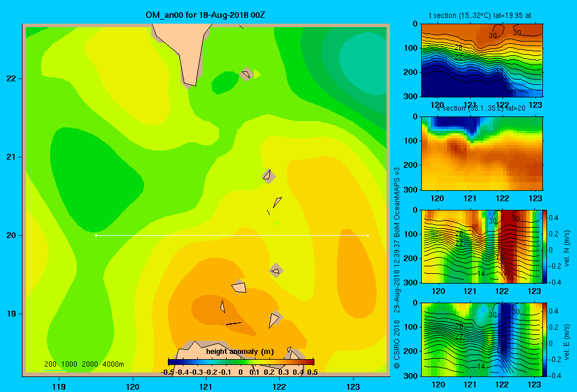Click longitude label "122" below main map
The width and height of the screenshot is (577, 392).
coord(279,386)
